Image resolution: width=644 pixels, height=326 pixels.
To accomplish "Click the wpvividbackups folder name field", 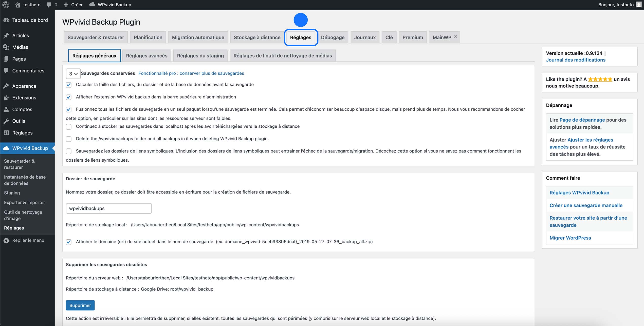I will [108, 208].
